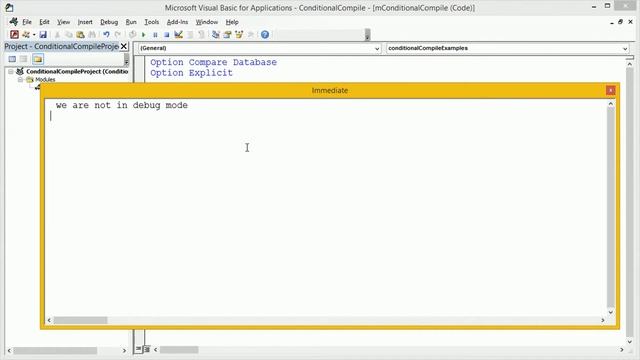Click Project pane horizontal scrollbar thumb
Screen dimensions: 640x360
point(55,351)
